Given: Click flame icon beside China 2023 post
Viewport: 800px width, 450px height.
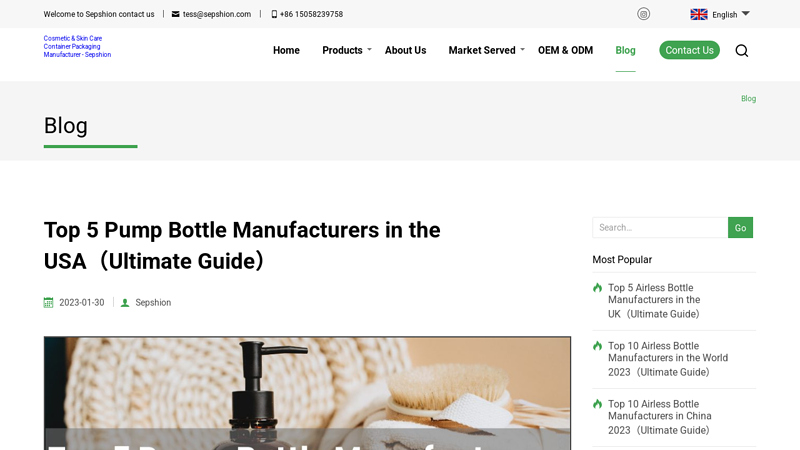Looking at the screenshot, I should tap(597, 404).
